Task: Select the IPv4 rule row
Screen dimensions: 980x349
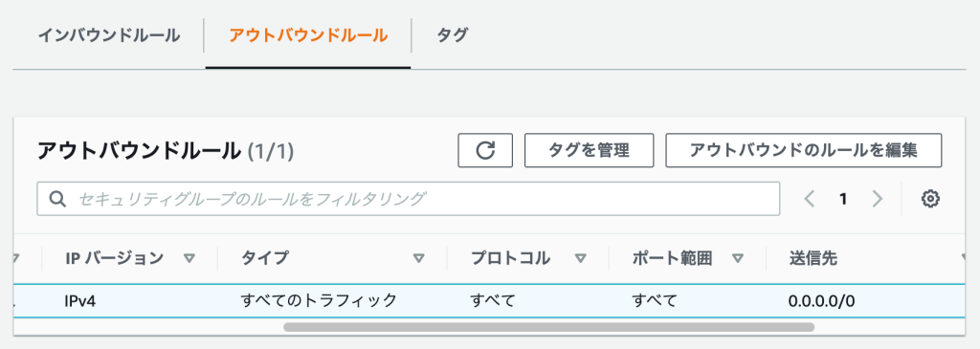Action: click(490, 300)
